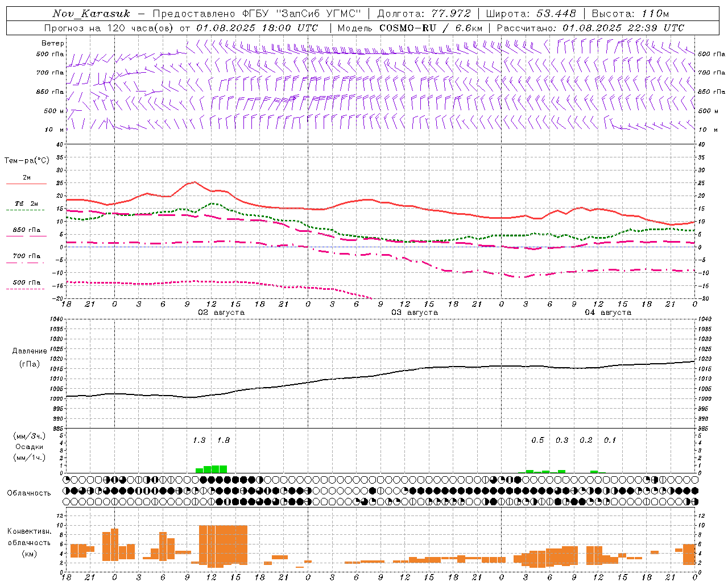Click the precipitation total 0.1

(x=610, y=440)
